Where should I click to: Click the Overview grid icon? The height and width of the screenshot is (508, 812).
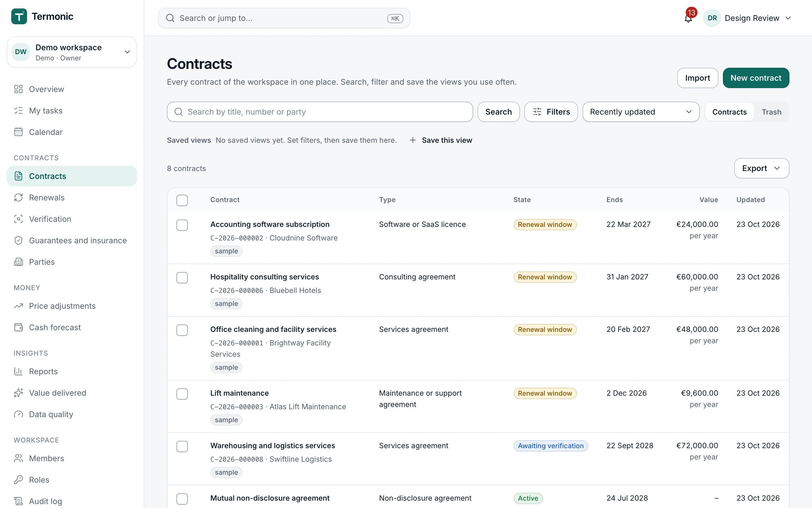18,89
